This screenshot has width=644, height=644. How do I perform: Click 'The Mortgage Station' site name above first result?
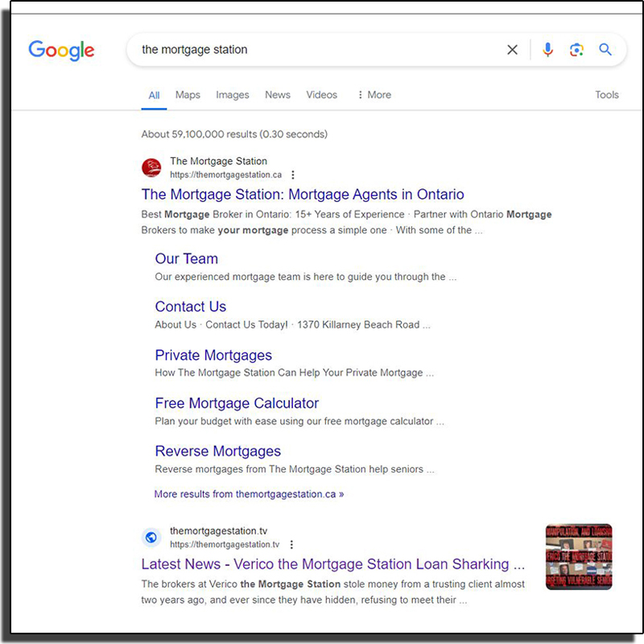tap(219, 161)
